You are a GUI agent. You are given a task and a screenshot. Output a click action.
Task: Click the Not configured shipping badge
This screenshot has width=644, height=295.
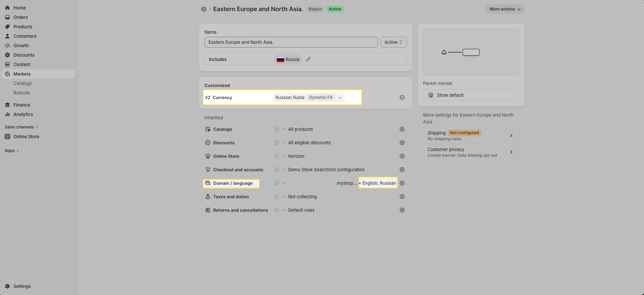[x=464, y=133]
